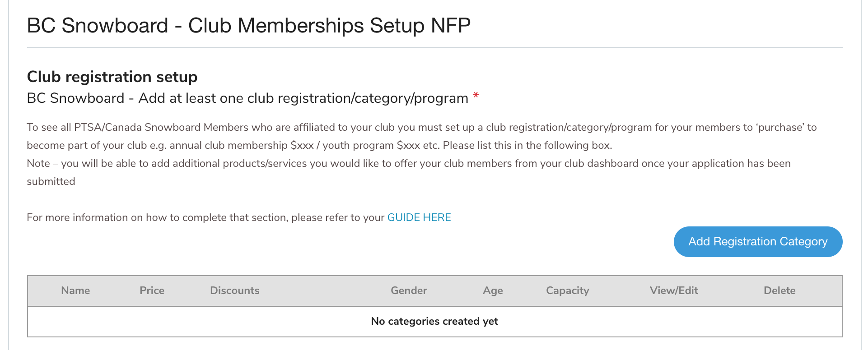Click the Capacity column header
The image size is (868, 350).
tap(567, 290)
